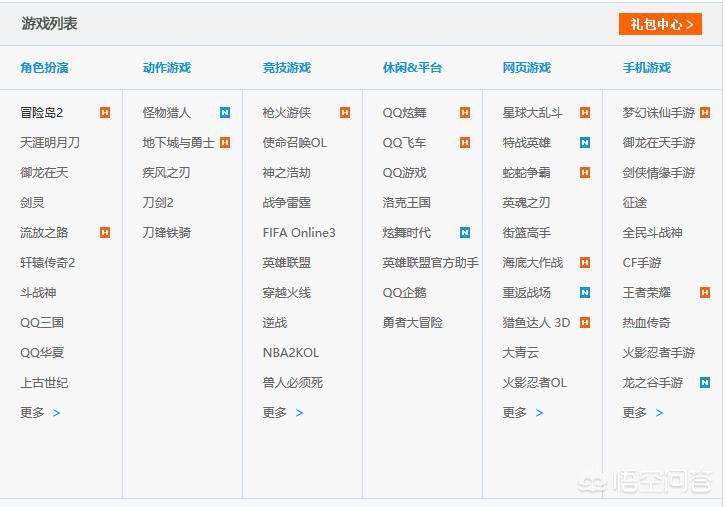Open the 御龙在天 link in 角色扮演

(44, 173)
